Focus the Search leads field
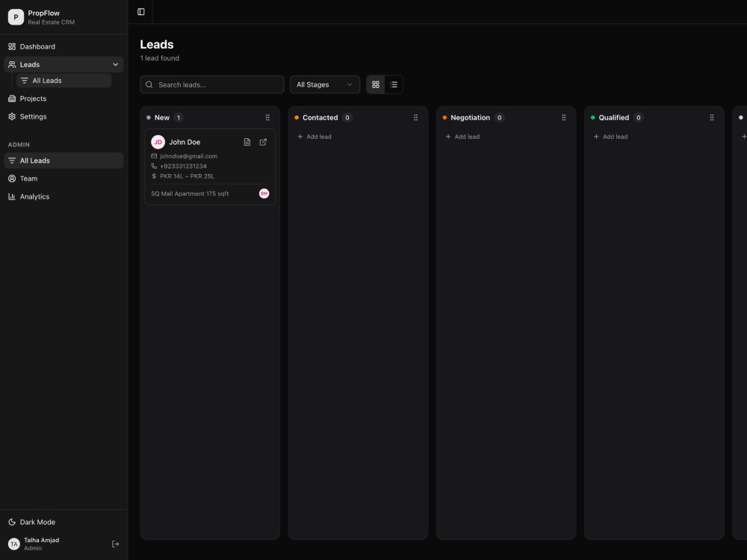Image resolution: width=747 pixels, height=560 pixels. pos(212,85)
